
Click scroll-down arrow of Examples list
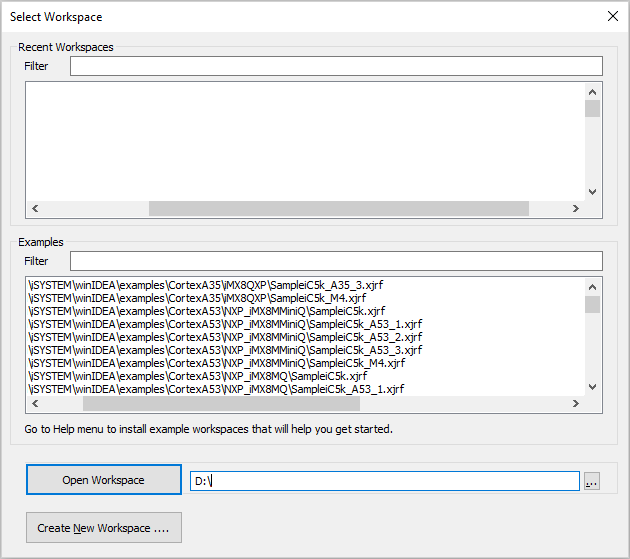coord(592,388)
